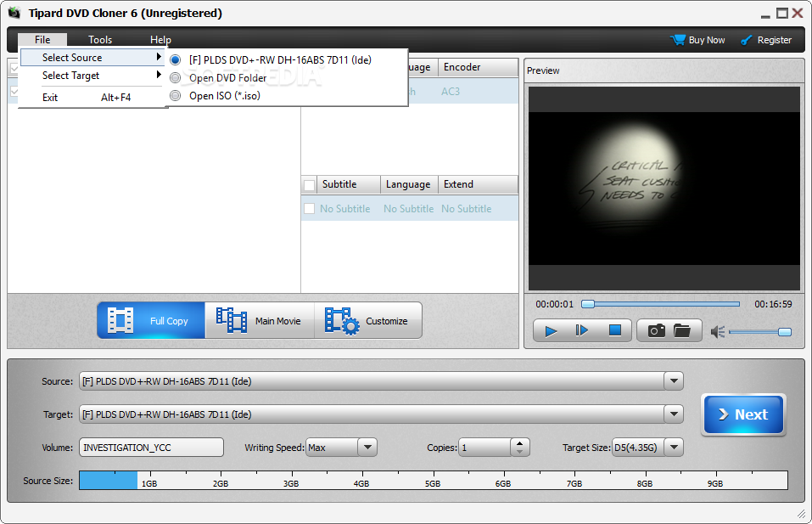Click the Buy Now cart icon
The width and height of the screenshot is (812, 524).
tap(677, 40)
